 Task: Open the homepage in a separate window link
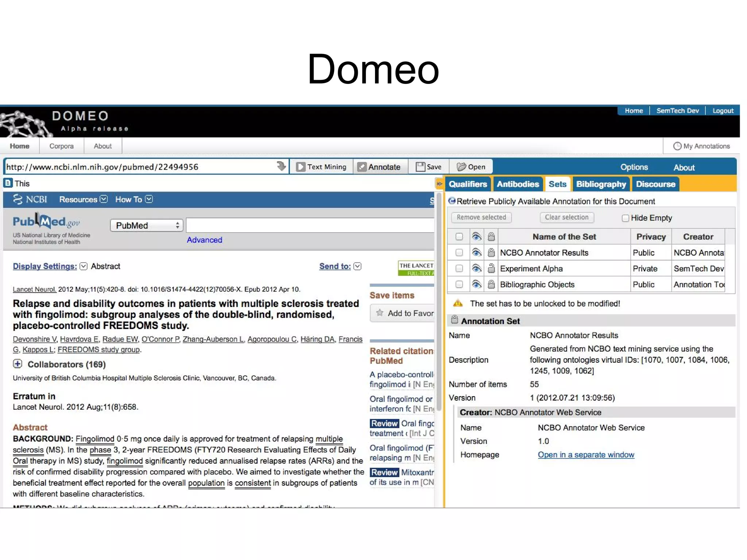(586, 455)
